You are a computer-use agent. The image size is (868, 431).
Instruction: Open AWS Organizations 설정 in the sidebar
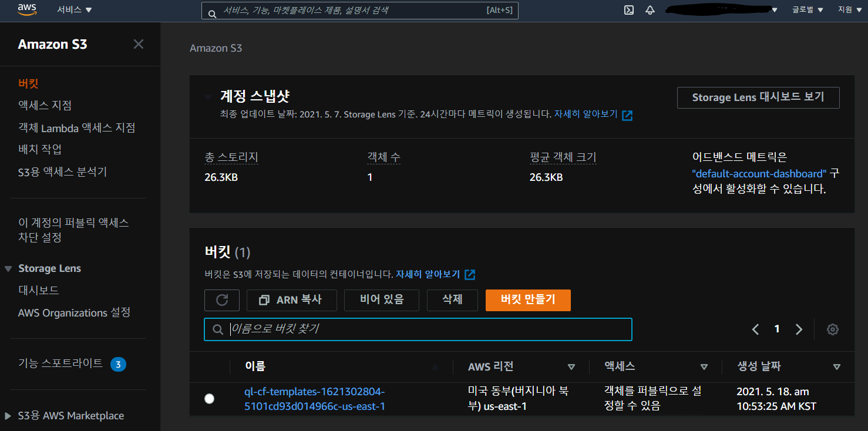[74, 313]
